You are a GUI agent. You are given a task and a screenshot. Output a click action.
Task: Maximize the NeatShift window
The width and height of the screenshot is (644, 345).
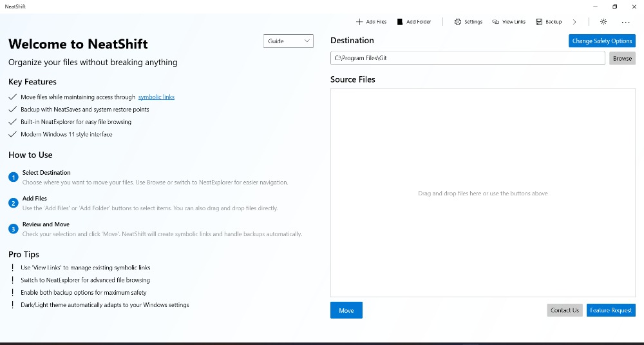(x=614, y=6)
